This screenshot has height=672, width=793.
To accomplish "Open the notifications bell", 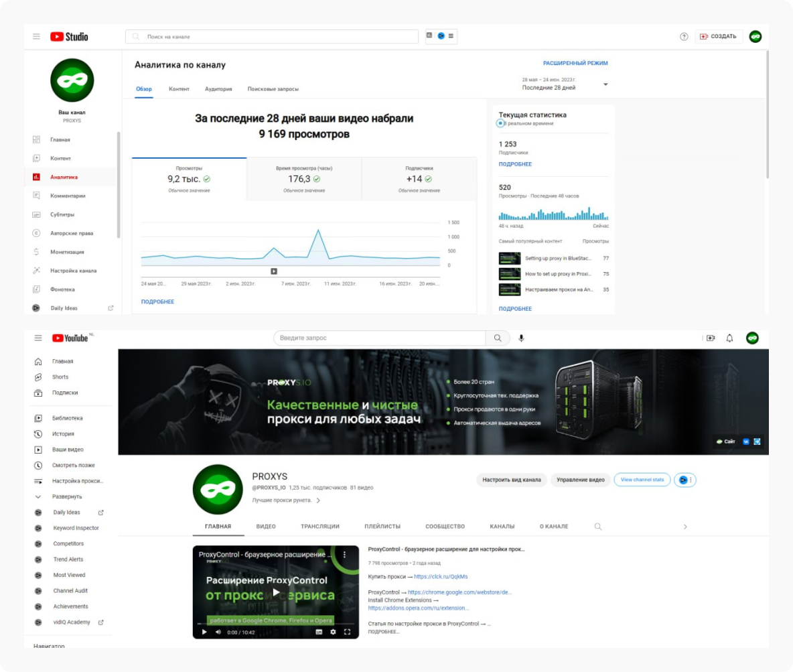I will click(x=729, y=338).
